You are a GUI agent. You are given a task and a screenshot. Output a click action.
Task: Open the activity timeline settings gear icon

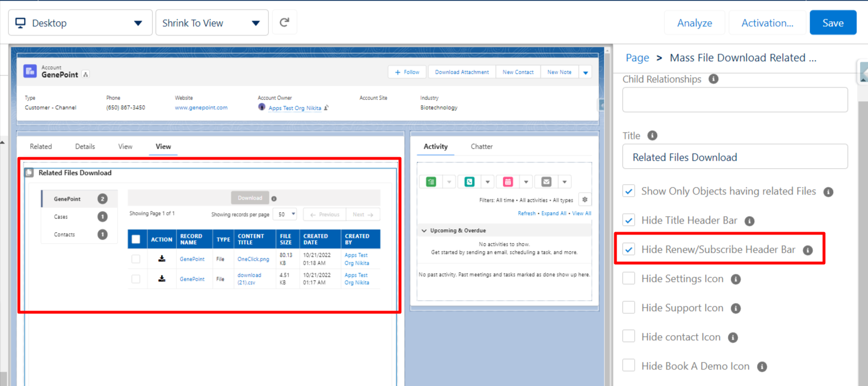tap(585, 200)
